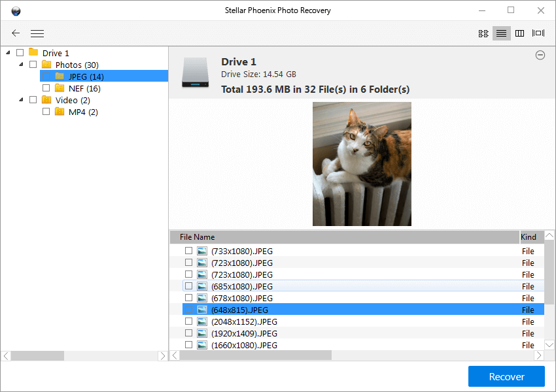556x392 pixels.
Task: Select Drive 1 root tree label
Action: (56, 53)
